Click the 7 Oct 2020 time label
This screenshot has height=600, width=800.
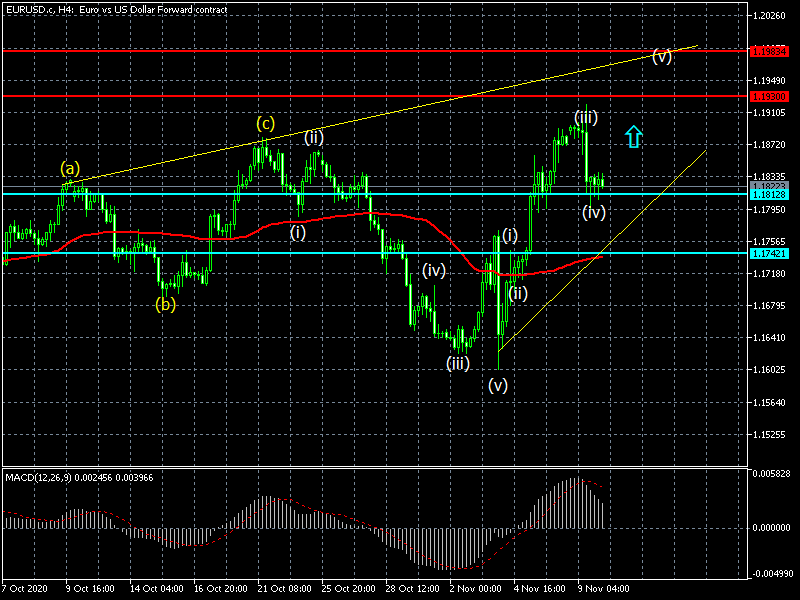click(24, 588)
